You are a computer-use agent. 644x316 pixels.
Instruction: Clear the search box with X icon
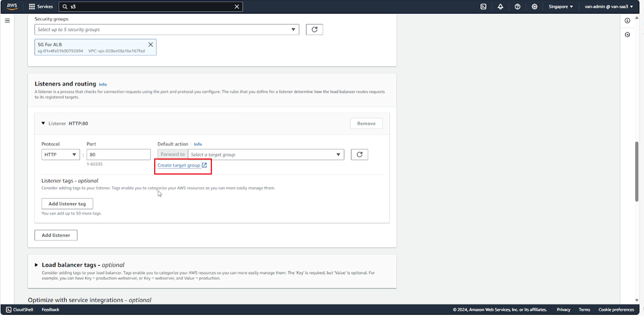coord(237,6)
